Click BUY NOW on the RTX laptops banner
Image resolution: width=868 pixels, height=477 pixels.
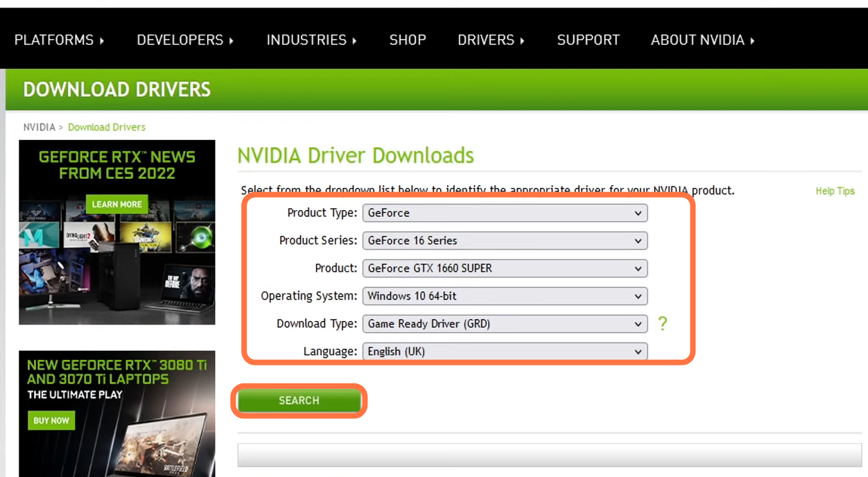tap(51, 421)
